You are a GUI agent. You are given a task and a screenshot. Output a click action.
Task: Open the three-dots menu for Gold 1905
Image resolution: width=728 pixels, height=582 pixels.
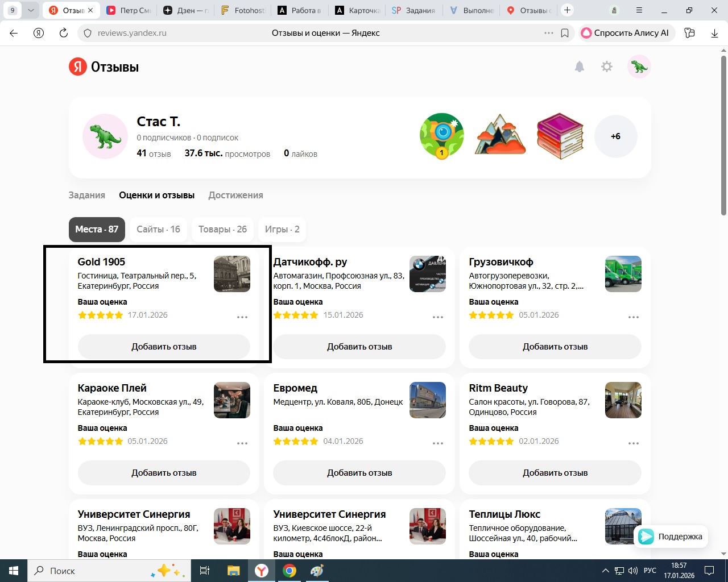242,317
